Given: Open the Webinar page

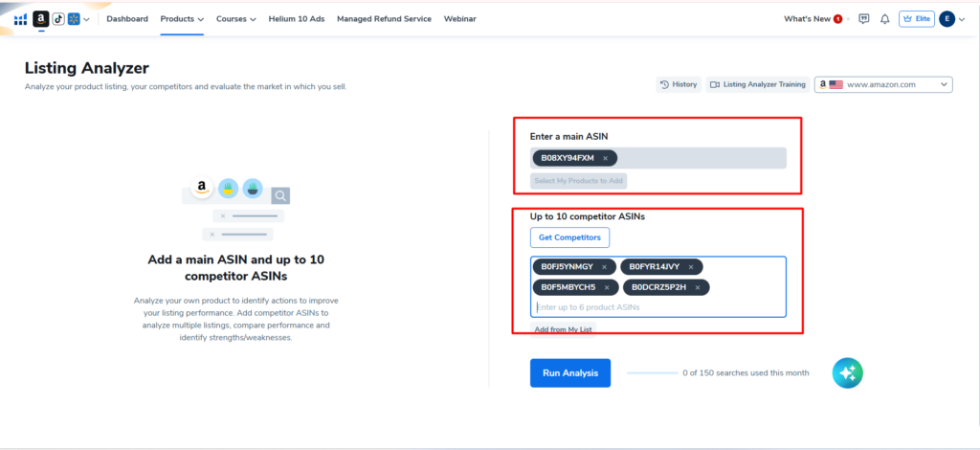Looking at the screenshot, I should tap(460, 19).
